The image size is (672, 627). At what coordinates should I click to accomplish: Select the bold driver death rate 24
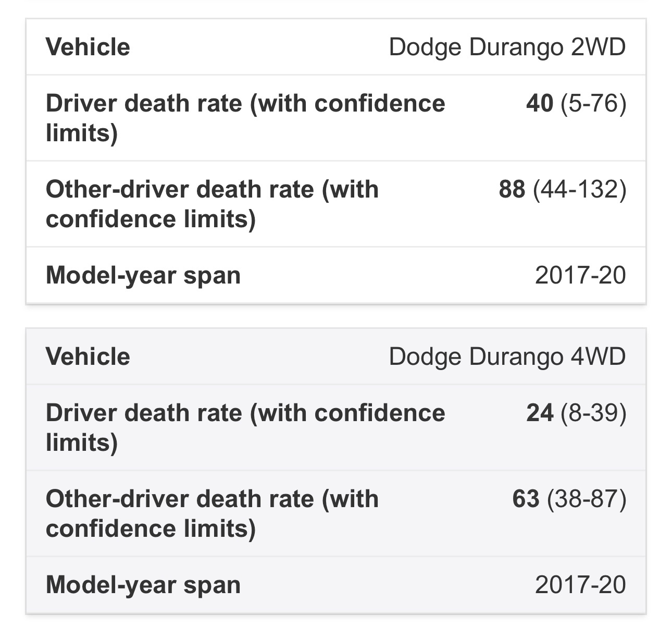coord(539,413)
